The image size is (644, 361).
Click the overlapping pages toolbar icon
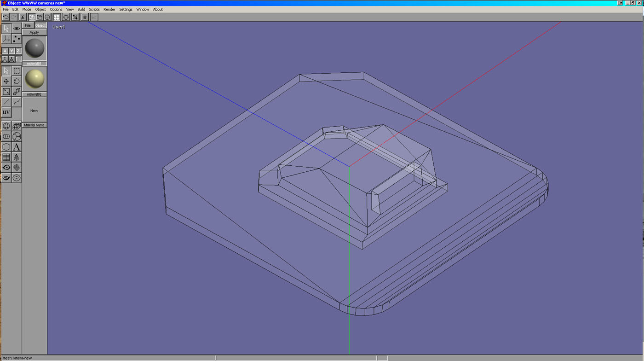click(32, 17)
